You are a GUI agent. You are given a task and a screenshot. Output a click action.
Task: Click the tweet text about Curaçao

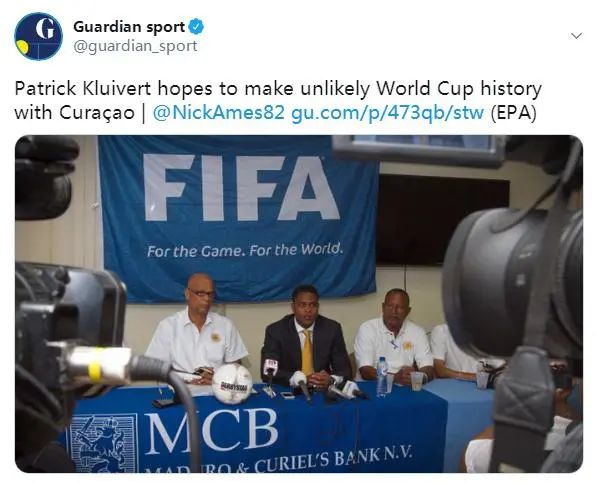pyautogui.click(x=278, y=101)
